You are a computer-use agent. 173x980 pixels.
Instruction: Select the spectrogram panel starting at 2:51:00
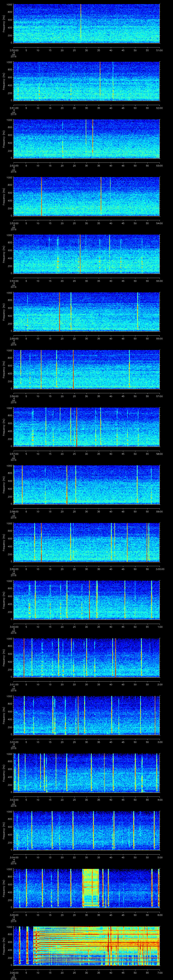click(87, 81)
